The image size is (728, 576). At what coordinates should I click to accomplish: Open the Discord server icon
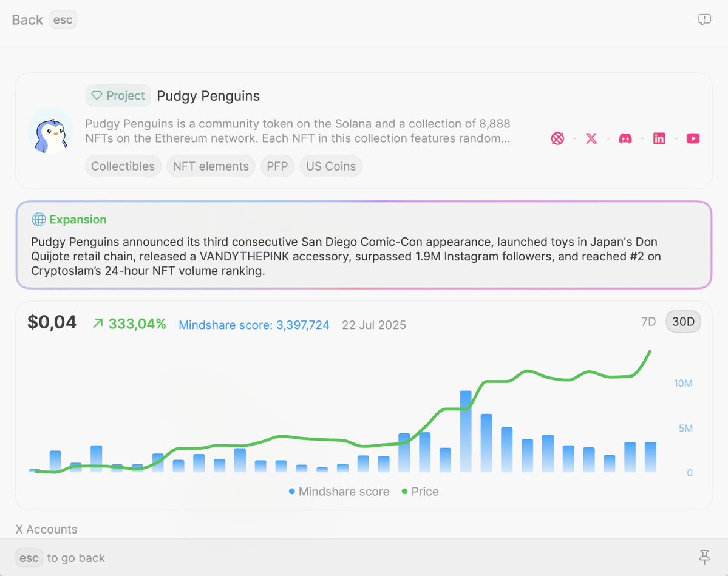pos(625,138)
